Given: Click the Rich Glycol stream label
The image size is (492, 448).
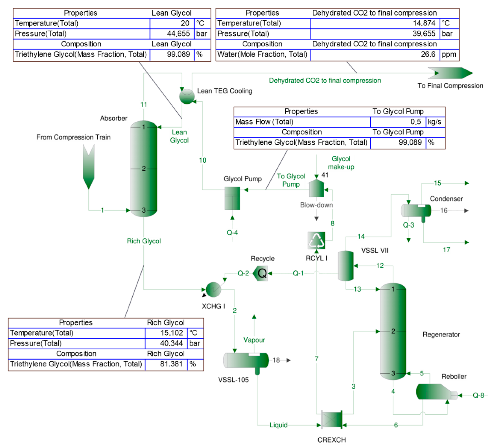Looking at the screenshot, I should click(x=144, y=241).
